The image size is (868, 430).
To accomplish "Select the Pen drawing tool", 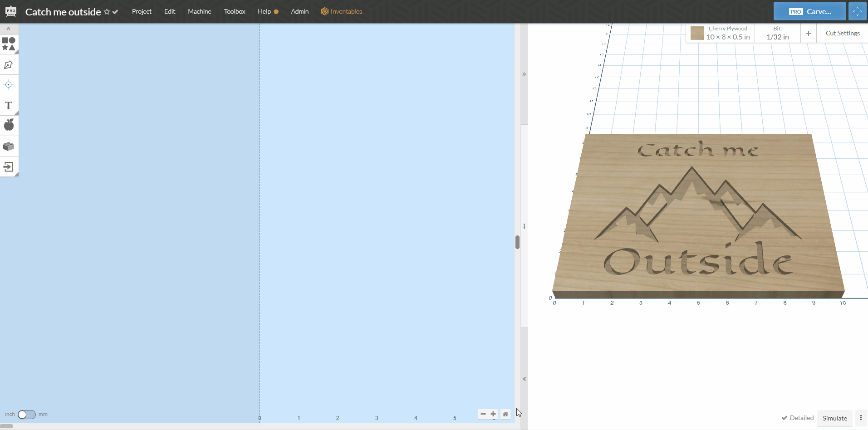I will pyautogui.click(x=9, y=65).
